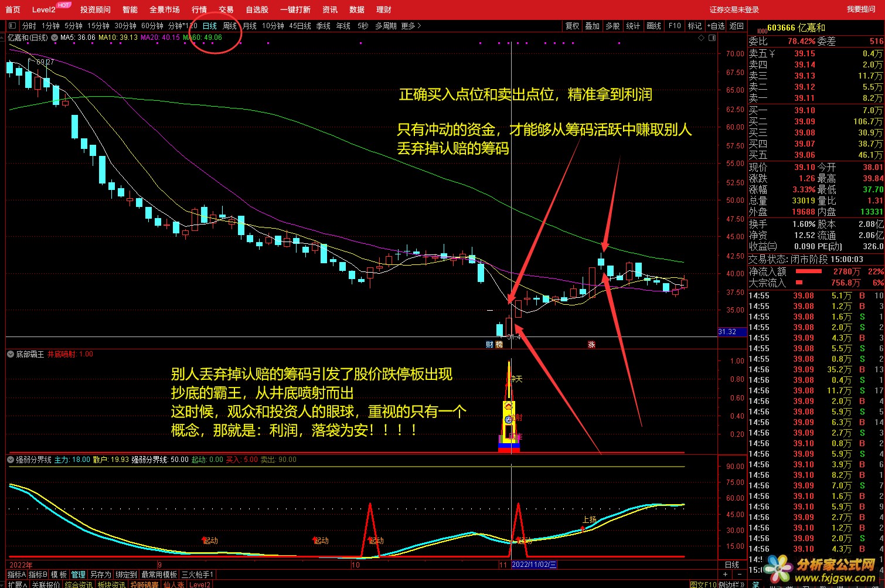
Task: Click the 板块资讯 bottom tab
Action: pyautogui.click(x=111, y=584)
